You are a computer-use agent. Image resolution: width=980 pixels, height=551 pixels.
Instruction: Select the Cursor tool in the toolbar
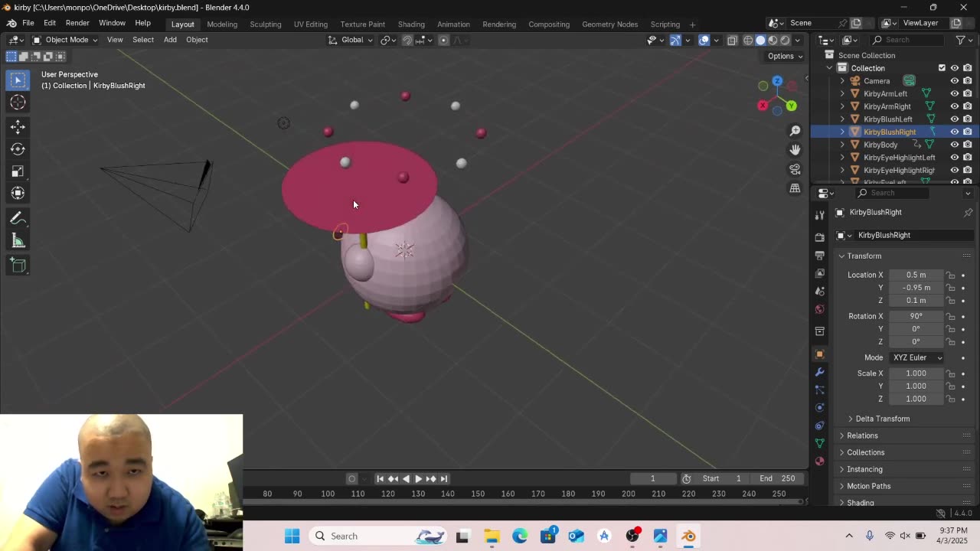coord(18,102)
